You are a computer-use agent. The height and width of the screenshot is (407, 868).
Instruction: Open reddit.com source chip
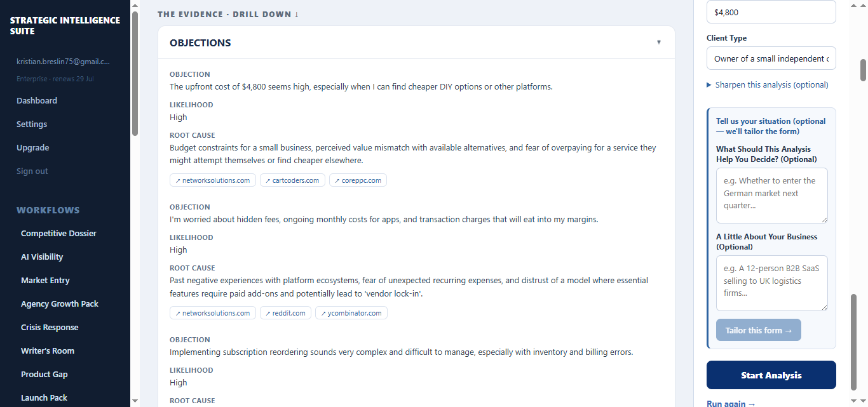point(285,313)
